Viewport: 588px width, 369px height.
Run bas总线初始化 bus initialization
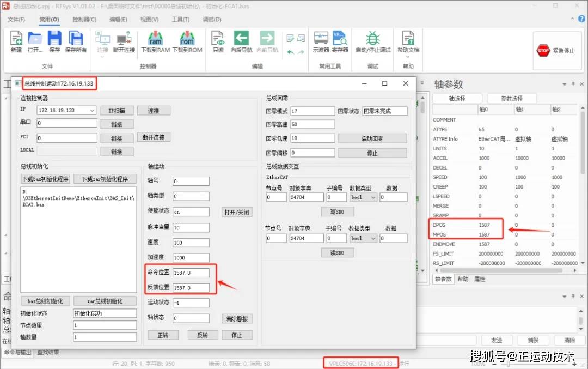pos(45,300)
